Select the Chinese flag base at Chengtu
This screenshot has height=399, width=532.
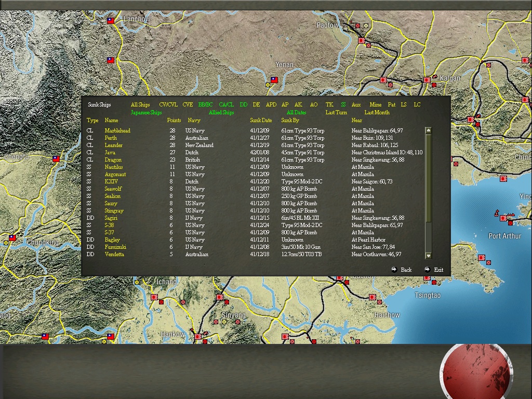click(56, 159)
